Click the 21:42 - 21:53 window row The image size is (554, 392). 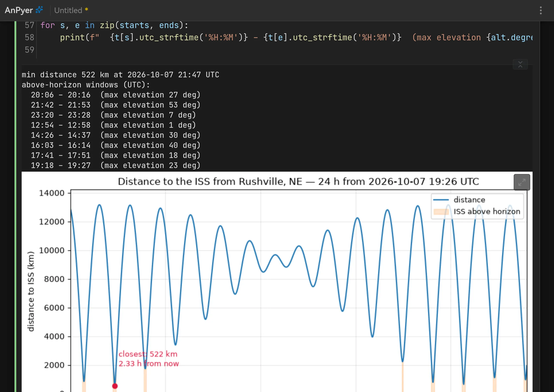coord(116,105)
